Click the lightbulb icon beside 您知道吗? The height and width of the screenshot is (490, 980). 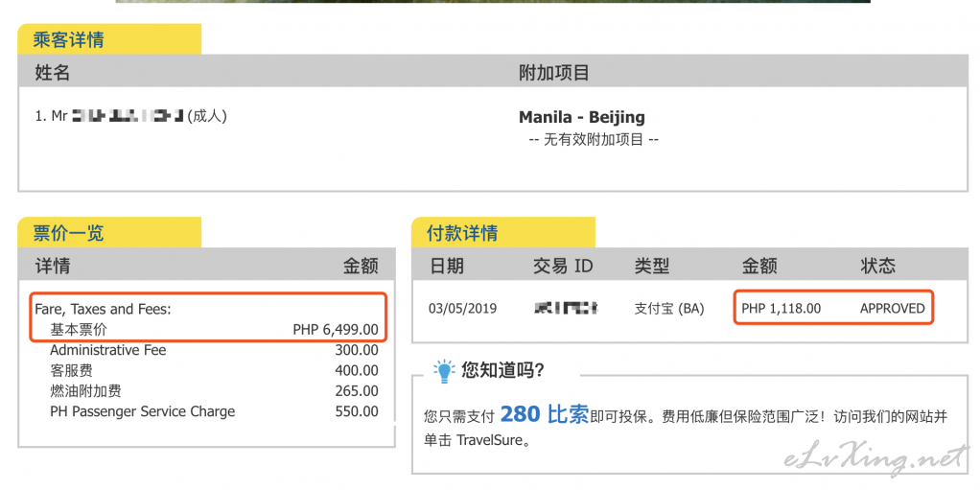[443, 371]
